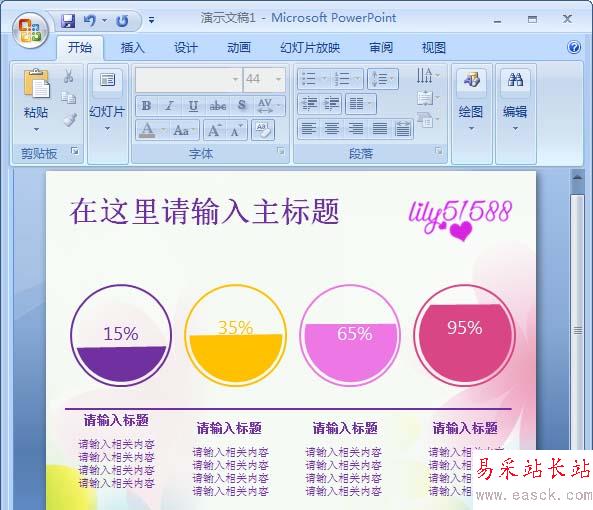
Task: Click the vertical scrollbar up arrow
Action: (x=577, y=177)
